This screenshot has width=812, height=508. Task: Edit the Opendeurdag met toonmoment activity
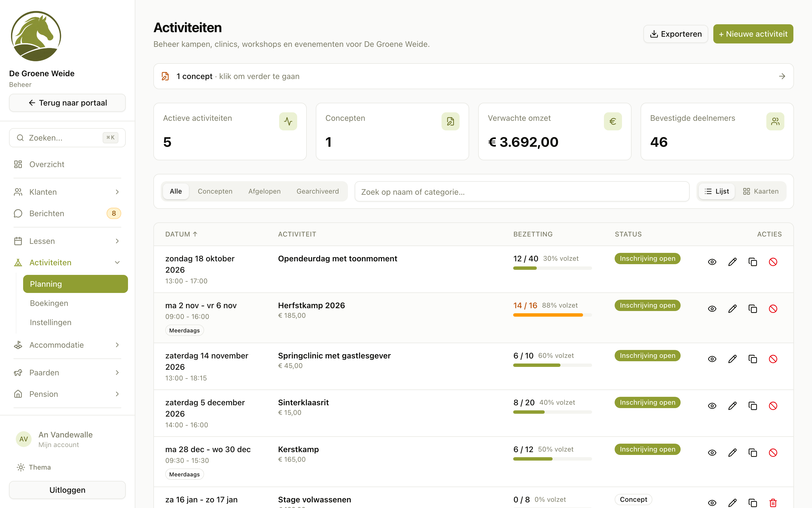[732, 262]
